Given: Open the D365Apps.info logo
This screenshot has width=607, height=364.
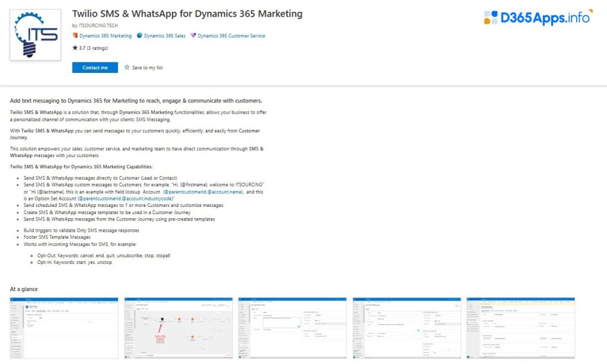Looking at the screenshot, I should (538, 17).
